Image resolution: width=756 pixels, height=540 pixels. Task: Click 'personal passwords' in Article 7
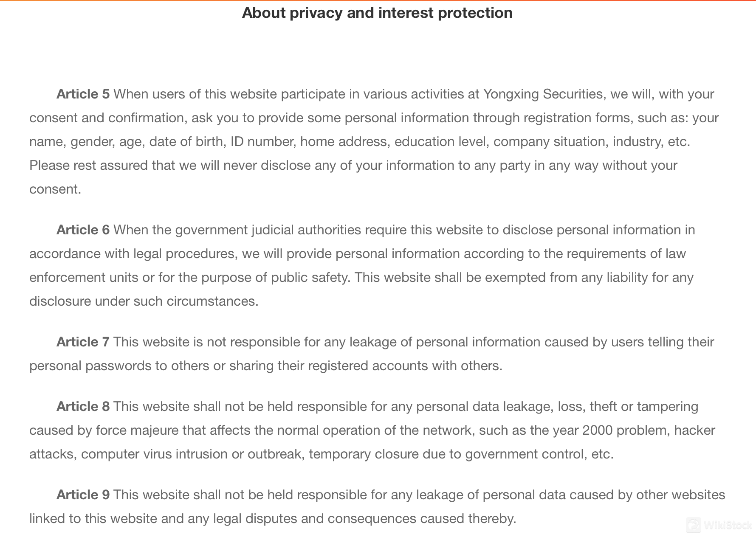[x=90, y=366]
